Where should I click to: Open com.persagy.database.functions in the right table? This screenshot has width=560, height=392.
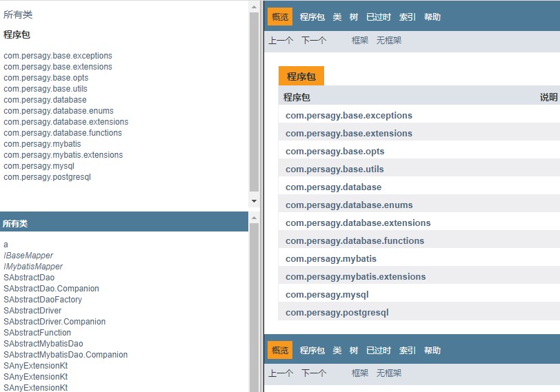tap(354, 241)
